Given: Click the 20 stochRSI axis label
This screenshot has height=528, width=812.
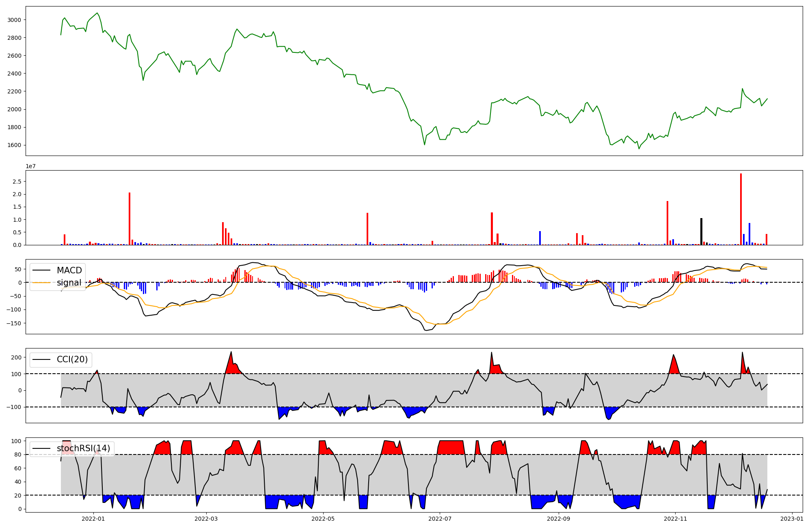Looking at the screenshot, I should 18,496.
